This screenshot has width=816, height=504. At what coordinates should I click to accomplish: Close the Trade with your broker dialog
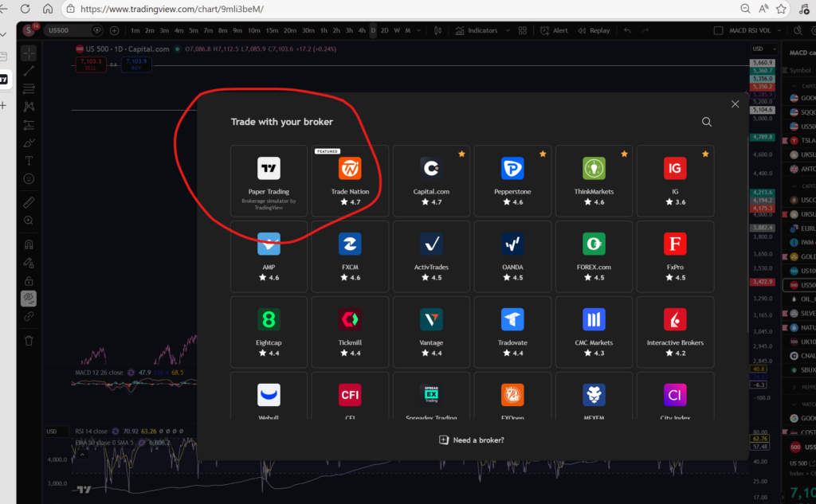coord(735,104)
